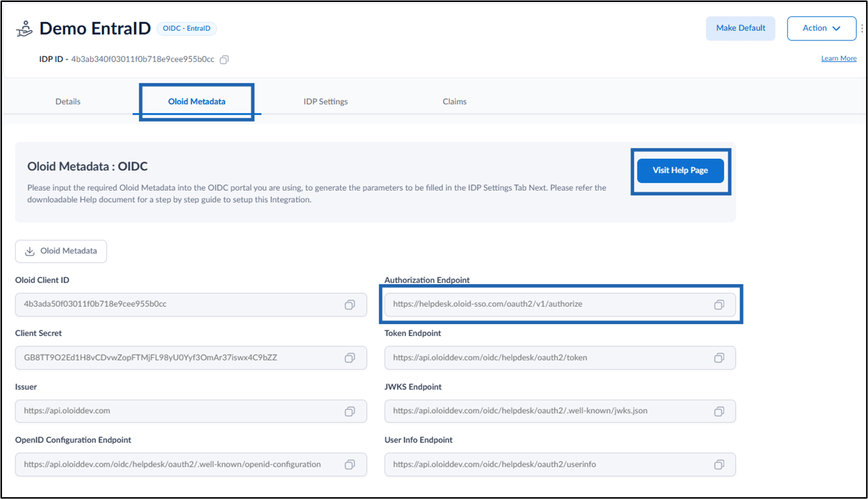The width and height of the screenshot is (868, 499).
Task: Switch to the Details tab
Action: click(68, 102)
